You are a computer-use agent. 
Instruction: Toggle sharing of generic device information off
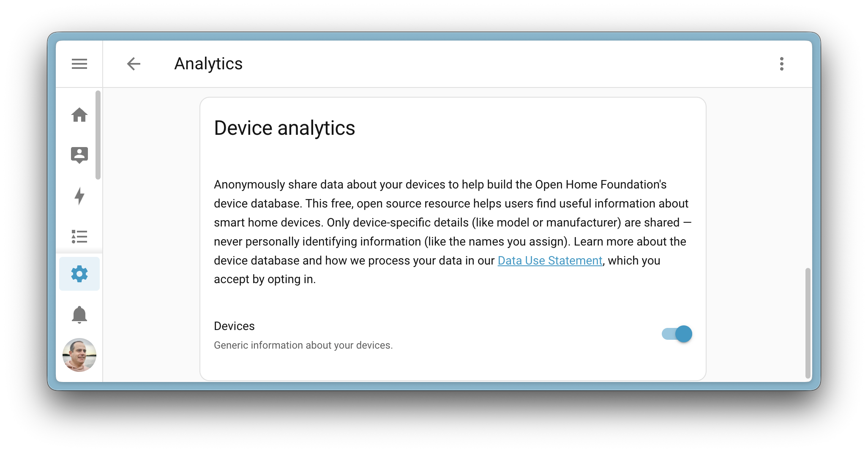point(676,333)
